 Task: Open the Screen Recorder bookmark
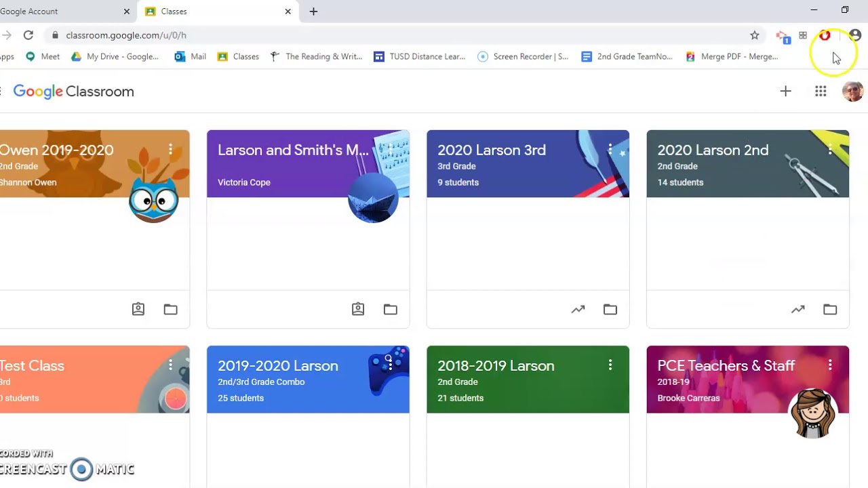point(524,57)
